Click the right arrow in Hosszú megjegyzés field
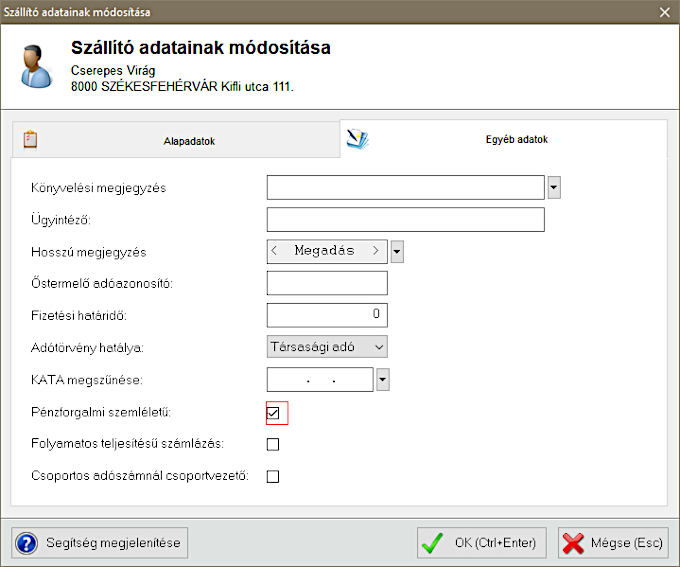Screen dimensions: 680x567 pos(376,251)
